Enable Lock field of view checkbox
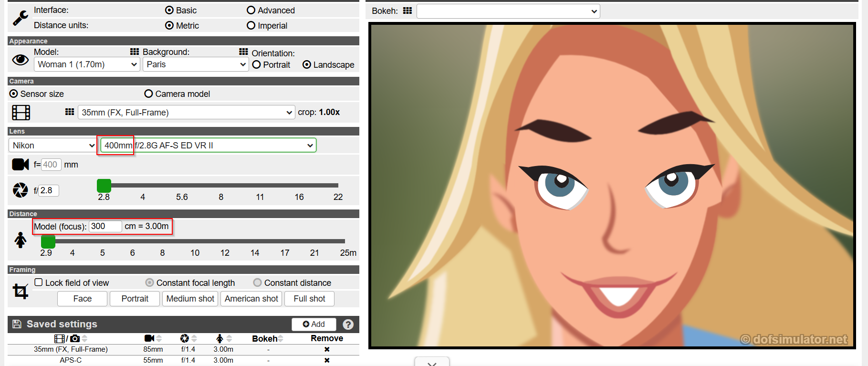868x366 pixels. click(x=39, y=282)
